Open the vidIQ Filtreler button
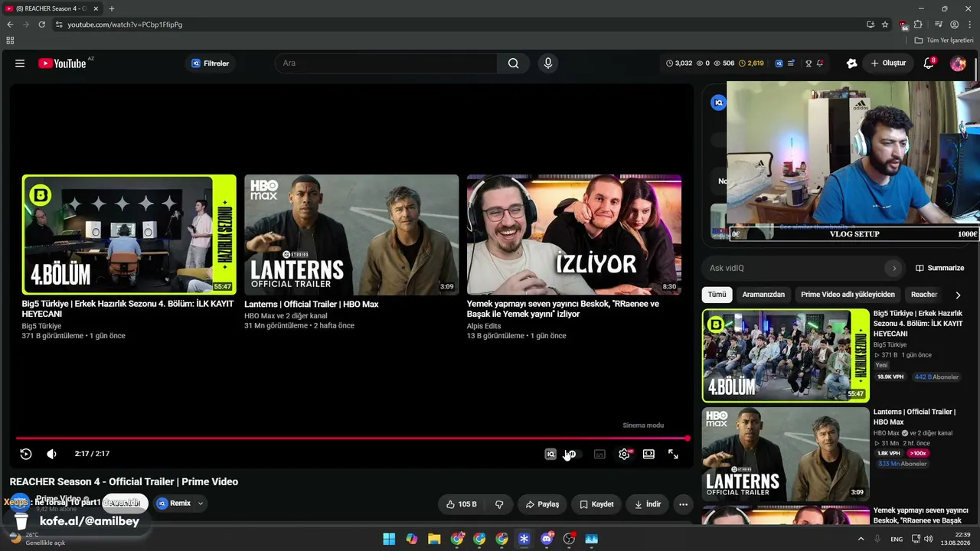The image size is (980, 551). [211, 64]
